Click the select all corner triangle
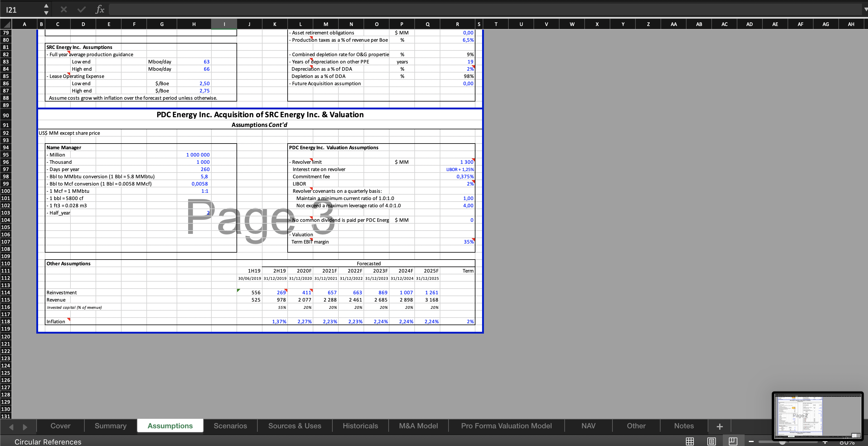The width and height of the screenshot is (868, 446). coord(6,24)
